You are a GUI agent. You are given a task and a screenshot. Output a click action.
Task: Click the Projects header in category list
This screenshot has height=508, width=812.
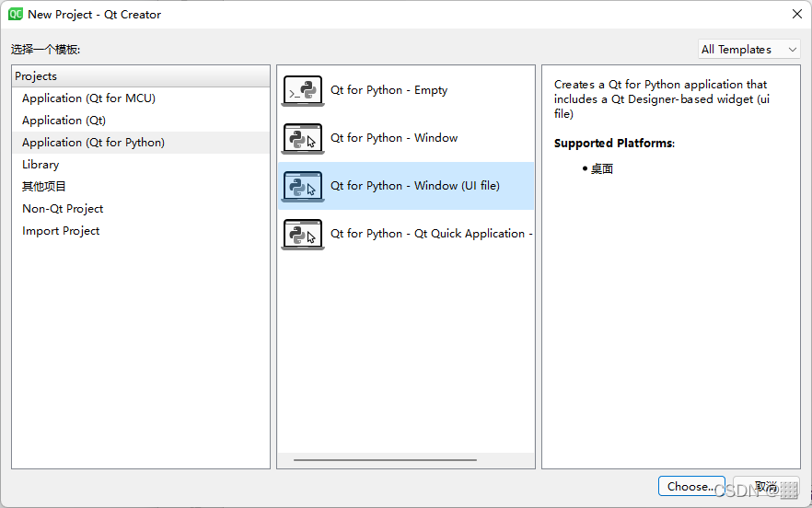pos(140,76)
